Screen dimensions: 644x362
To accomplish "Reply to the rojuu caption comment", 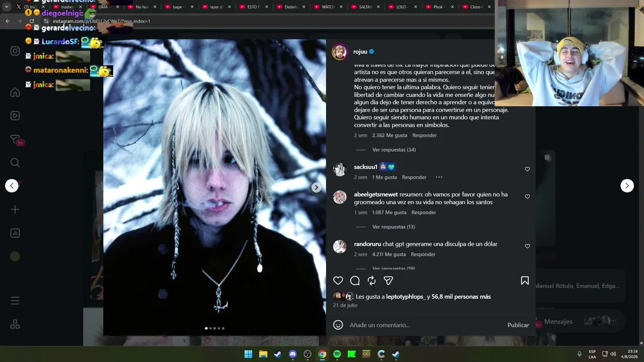I will click(x=425, y=135).
